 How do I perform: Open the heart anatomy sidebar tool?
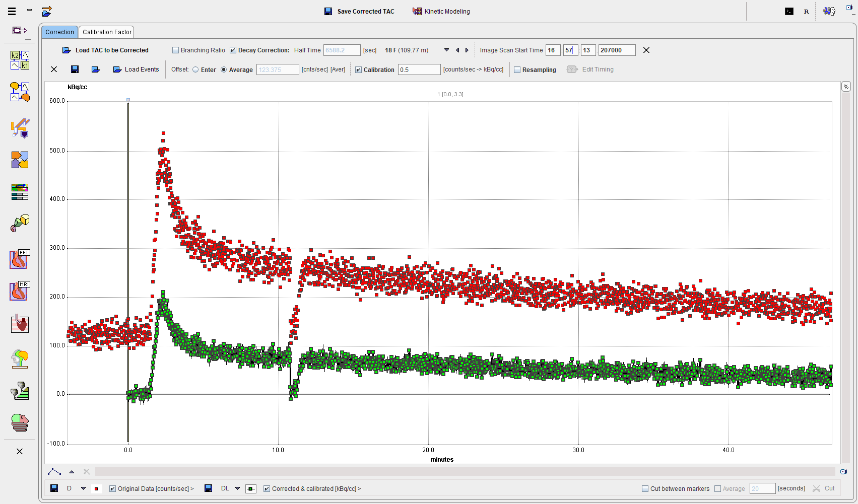tap(20, 324)
